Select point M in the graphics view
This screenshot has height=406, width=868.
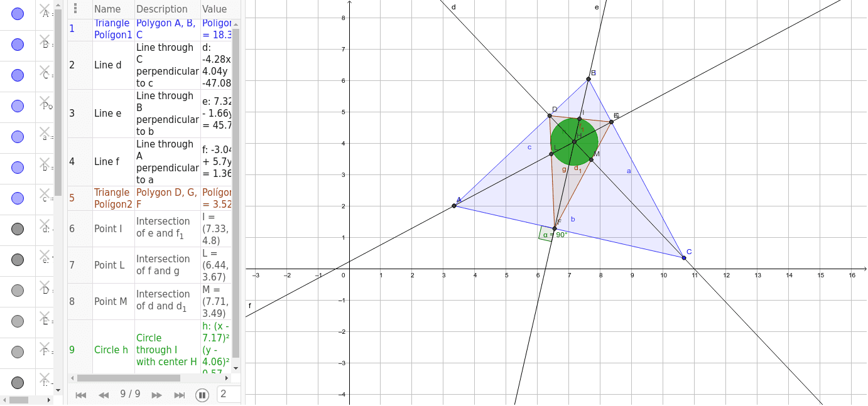[x=591, y=159]
